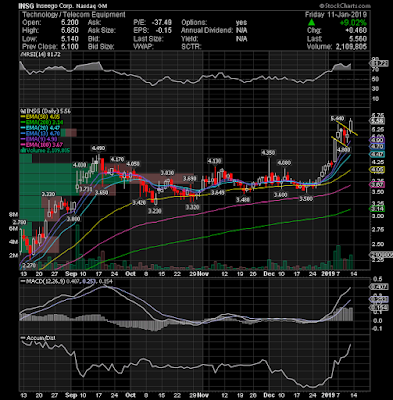This screenshot has height=400, width=393.
Task: Click the yellow 4.05 price axis tag
Action: pos(378,170)
